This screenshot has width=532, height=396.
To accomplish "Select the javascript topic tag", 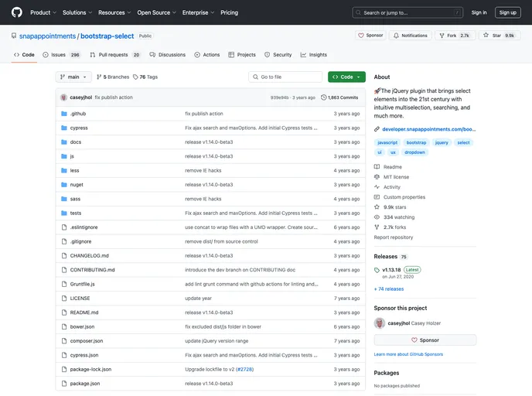I will (387, 142).
